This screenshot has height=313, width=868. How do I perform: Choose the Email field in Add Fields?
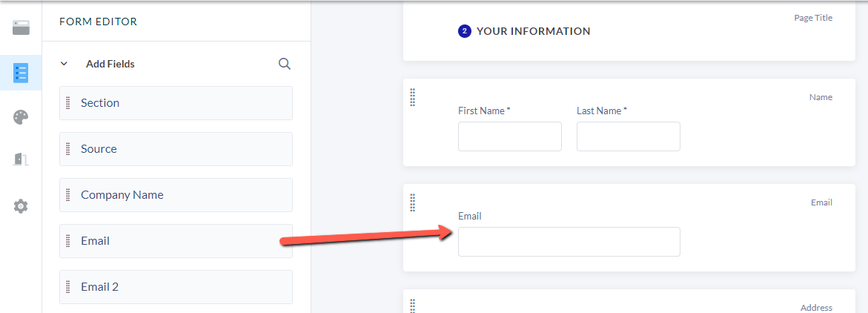176,241
